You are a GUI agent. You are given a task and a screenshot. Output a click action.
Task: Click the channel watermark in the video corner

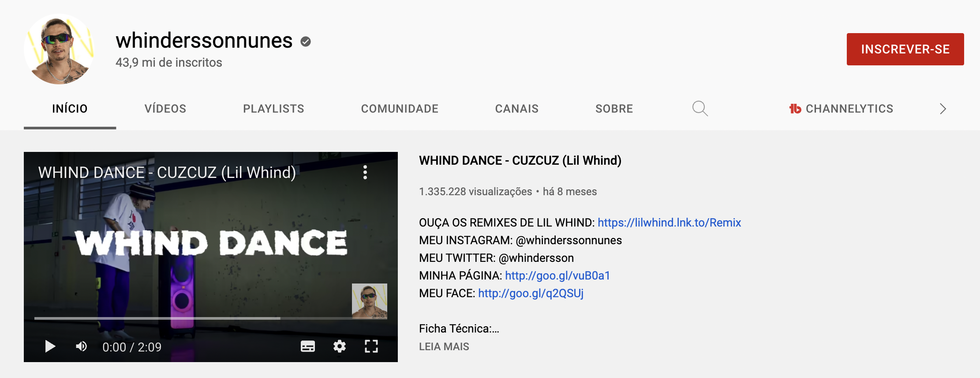click(369, 301)
